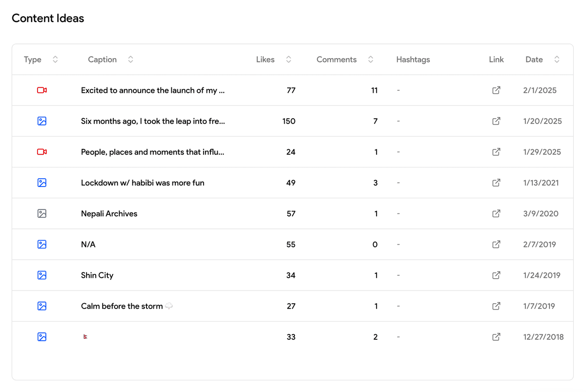Sort by Comments using its sort arrows
Screen dimensions: 586x392
tap(371, 59)
